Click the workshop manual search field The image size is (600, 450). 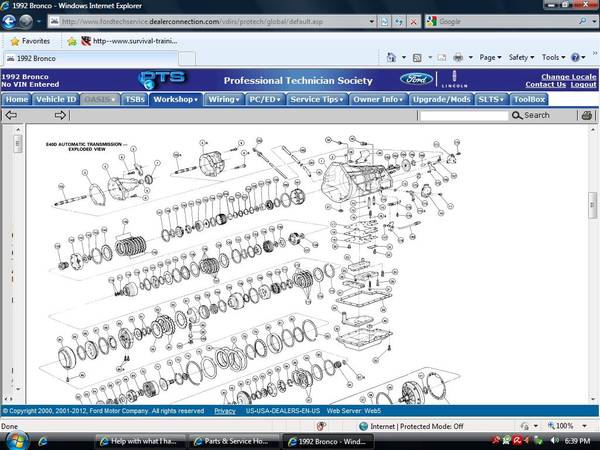464,115
